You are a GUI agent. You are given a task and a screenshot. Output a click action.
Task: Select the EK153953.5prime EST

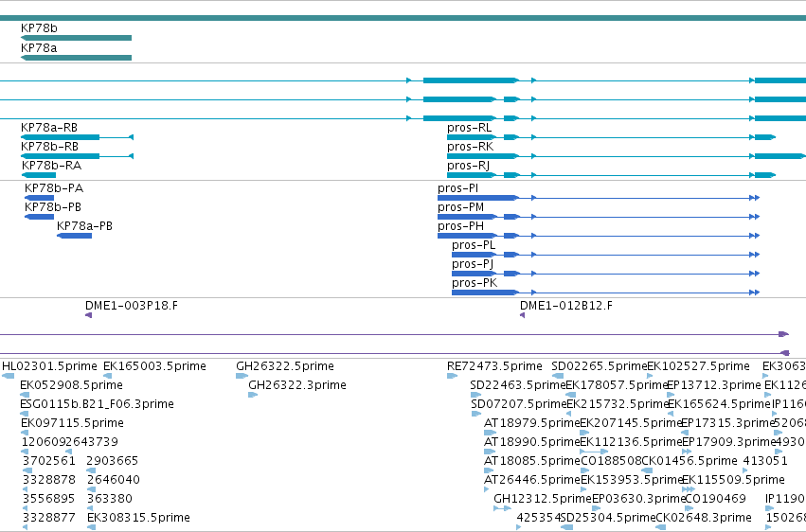pyautogui.click(x=583, y=490)
